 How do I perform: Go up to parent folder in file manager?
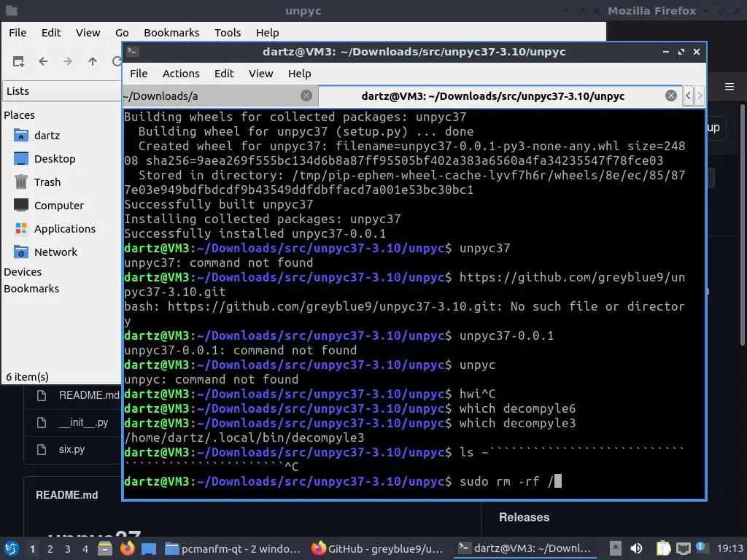click(x=93, y=61)
